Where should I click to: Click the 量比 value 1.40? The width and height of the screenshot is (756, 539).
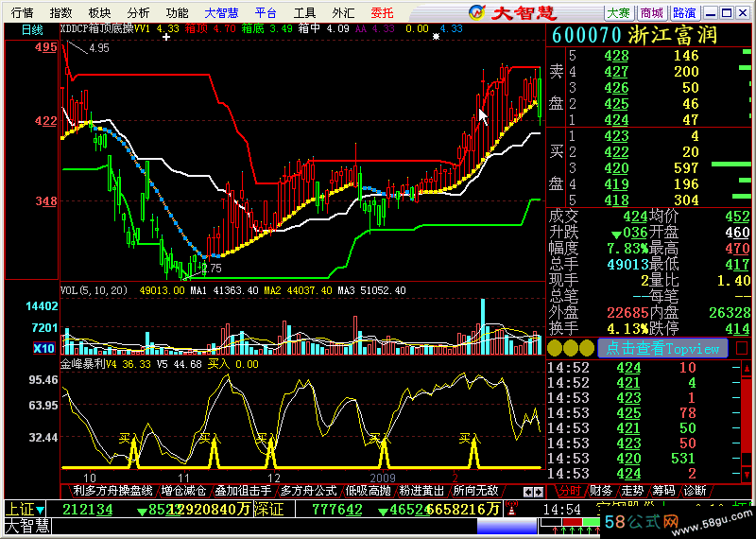pos(734,280)
